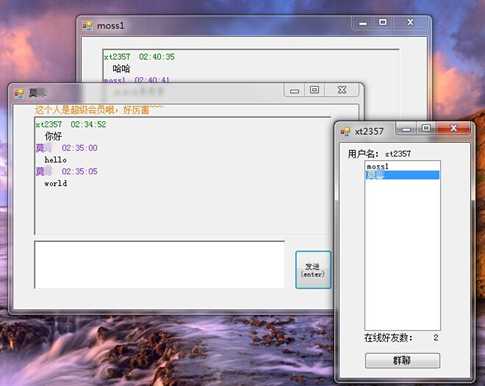485x386 pixels.
Task: Click the app icon in xt2357 window title
Action: (x=345, y=131)
